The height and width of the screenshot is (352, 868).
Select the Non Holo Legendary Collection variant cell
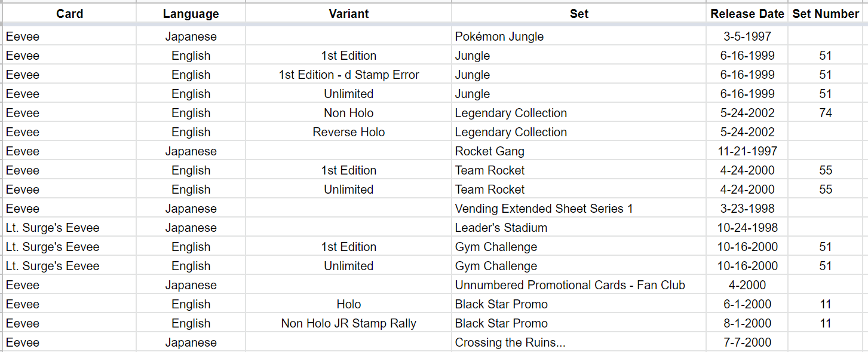pyautogui.click(x=348, y=113)
